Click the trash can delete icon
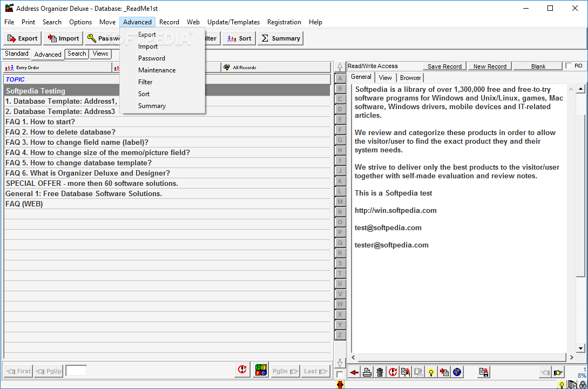Viewport: 588px width, 389px height. (380, 372)
